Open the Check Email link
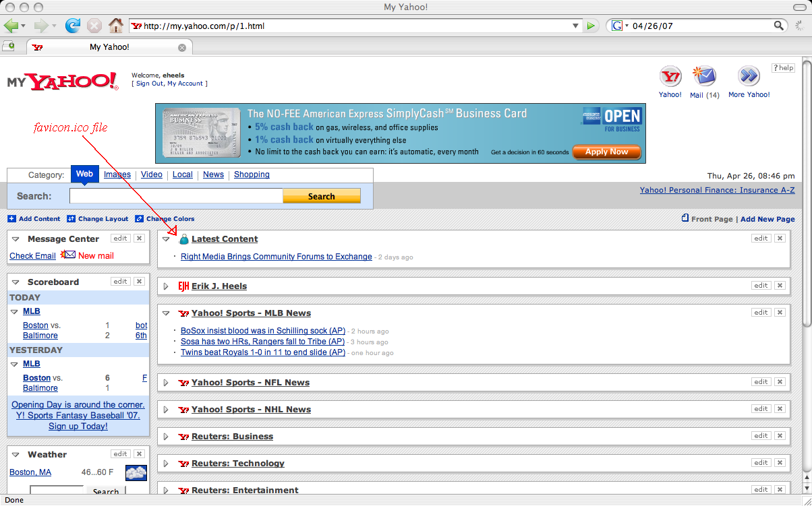812x506 pixels. coord(32,256)
